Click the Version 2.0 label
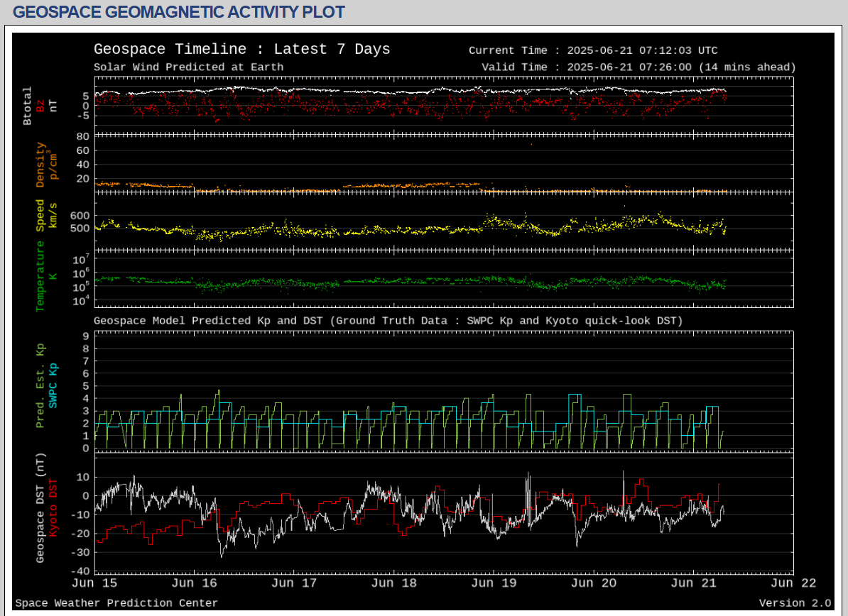The height and width of the screenshot is (616, 848). 795,603
